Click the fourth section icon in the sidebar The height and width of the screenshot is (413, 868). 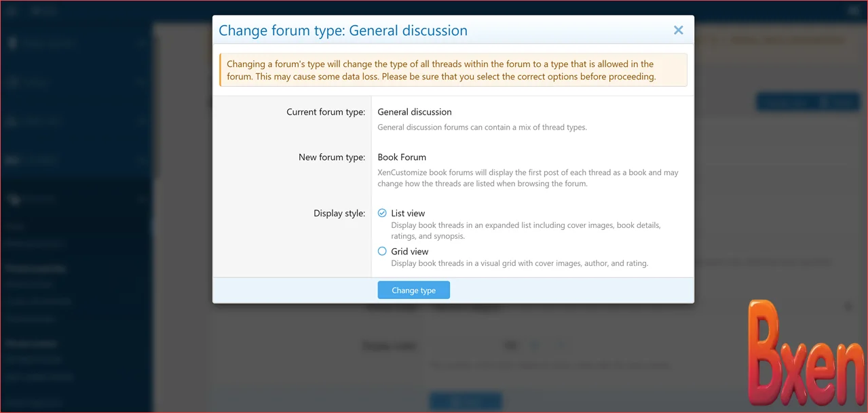(14, 159)
